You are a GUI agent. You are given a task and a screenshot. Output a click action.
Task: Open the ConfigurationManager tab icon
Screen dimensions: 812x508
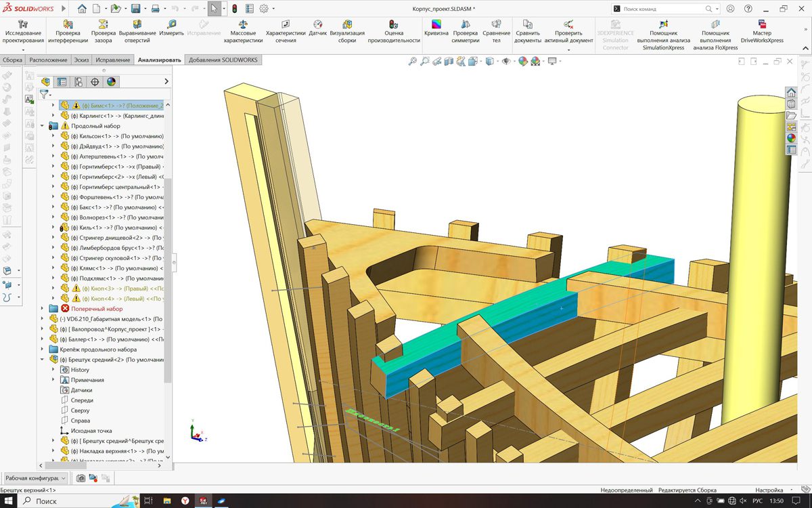pyautogui.click(x=78, y=82)
